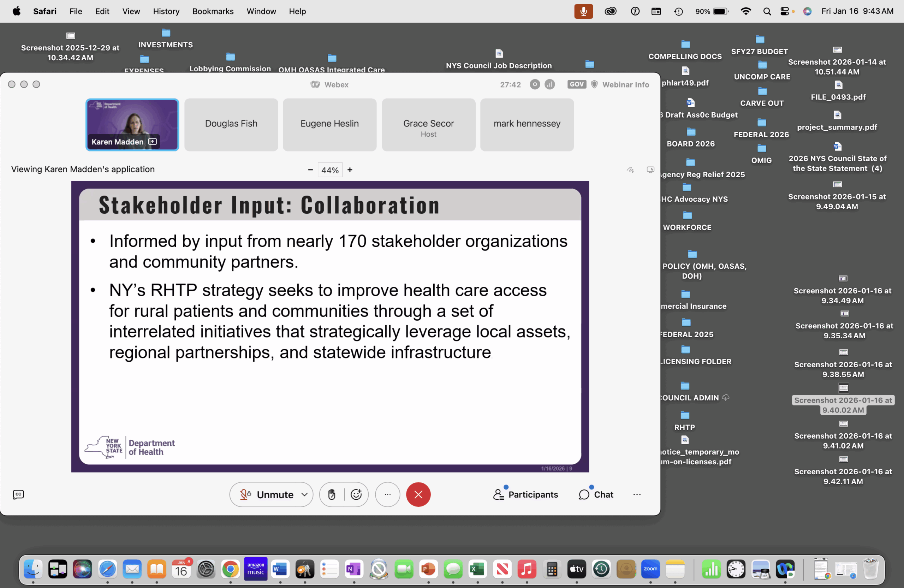Zoom in shared content with plus

coord(350,170)
